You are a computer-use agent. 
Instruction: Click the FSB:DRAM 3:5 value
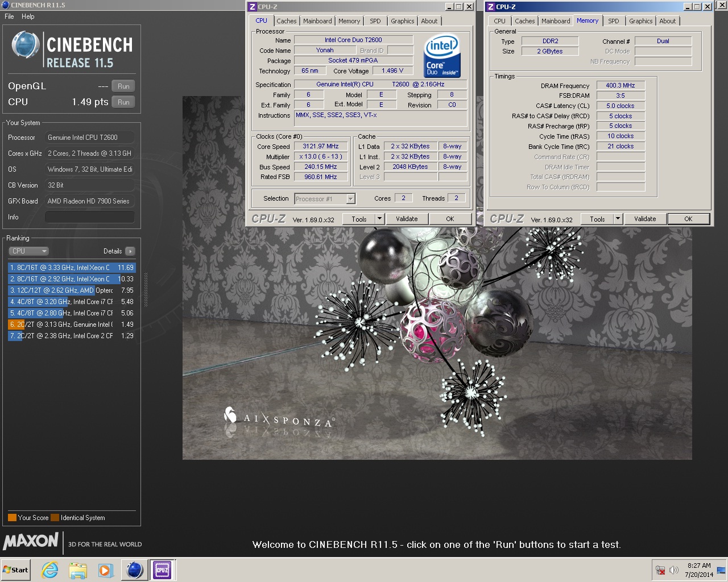point(620,95)
